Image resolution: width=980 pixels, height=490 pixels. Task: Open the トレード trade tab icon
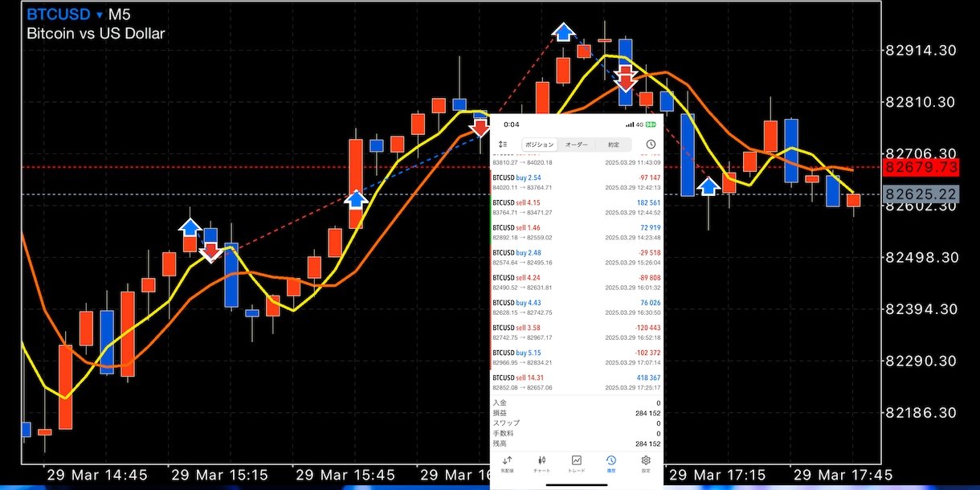577,463
